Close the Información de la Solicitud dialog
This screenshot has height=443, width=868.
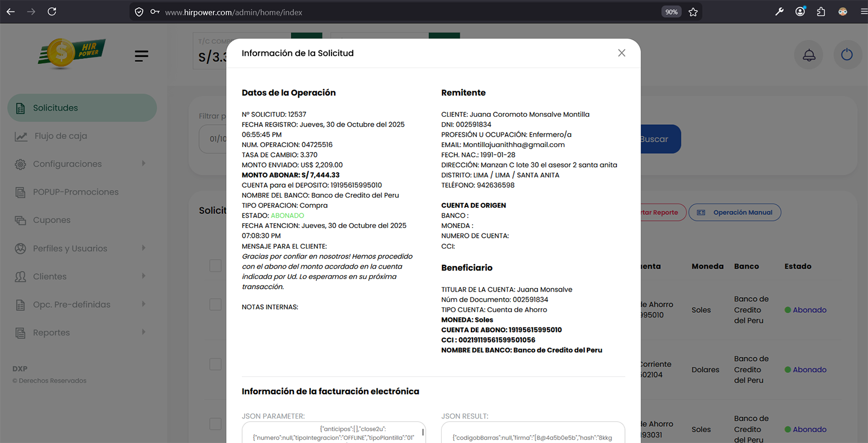(622, 53)
